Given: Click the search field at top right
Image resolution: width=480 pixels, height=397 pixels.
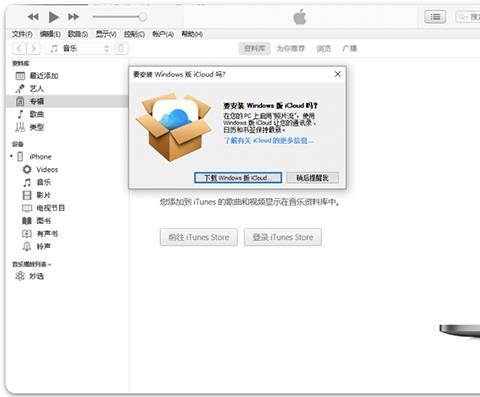Looking at the screenshot, I should click(468, 17).
